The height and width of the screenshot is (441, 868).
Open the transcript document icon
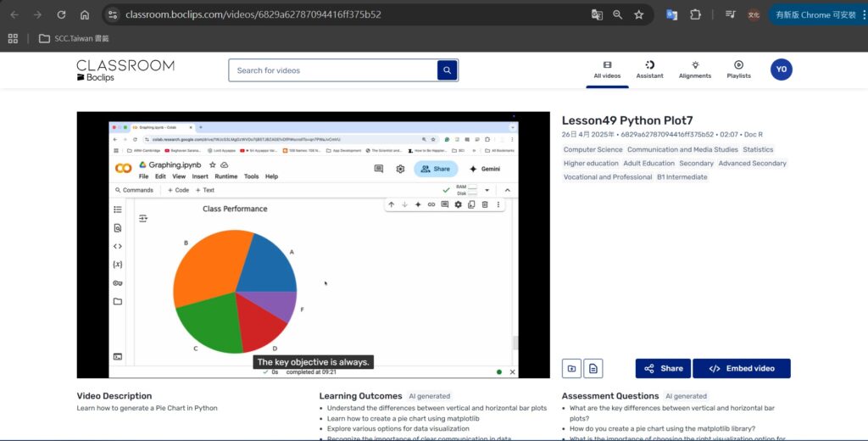coord(593,368)
